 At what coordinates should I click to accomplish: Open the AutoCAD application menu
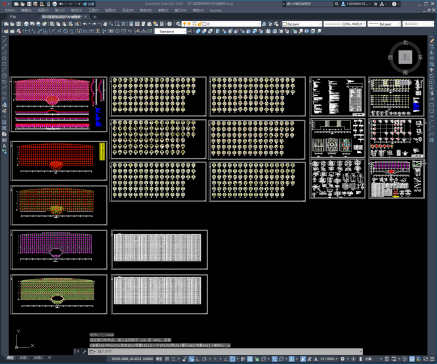click(4, 4)
